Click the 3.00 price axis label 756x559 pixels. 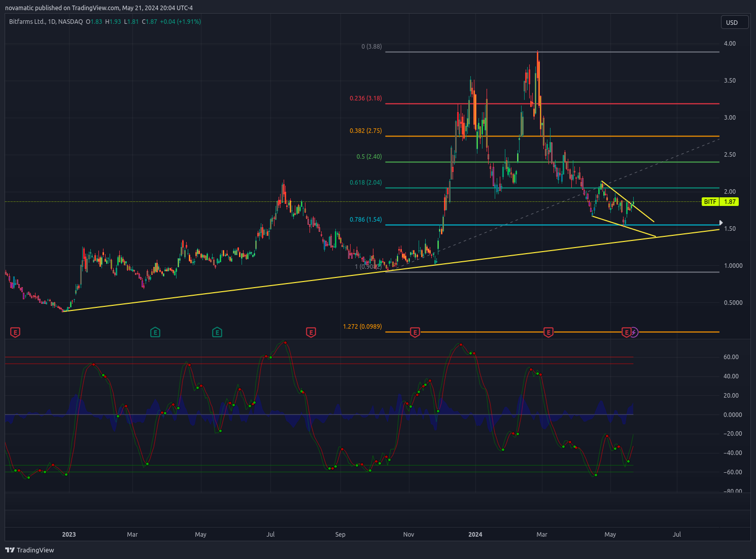tap(730, 118)
